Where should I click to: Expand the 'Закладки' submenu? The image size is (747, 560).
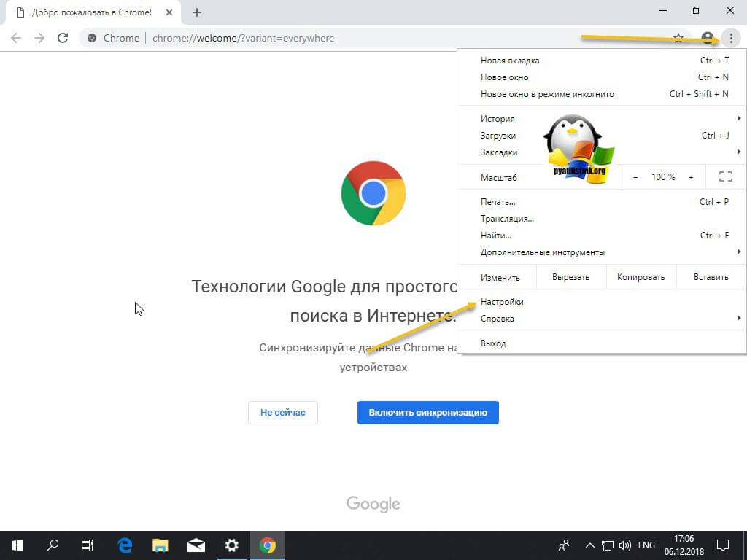(x=601, y=152)
